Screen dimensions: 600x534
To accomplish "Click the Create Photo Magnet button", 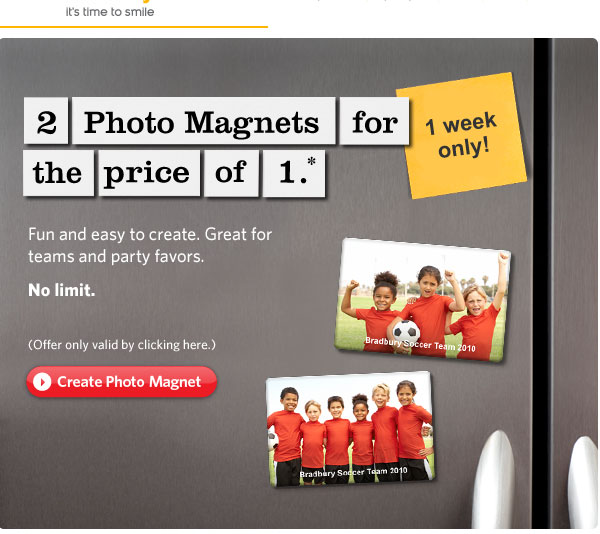I will point(122,381).
